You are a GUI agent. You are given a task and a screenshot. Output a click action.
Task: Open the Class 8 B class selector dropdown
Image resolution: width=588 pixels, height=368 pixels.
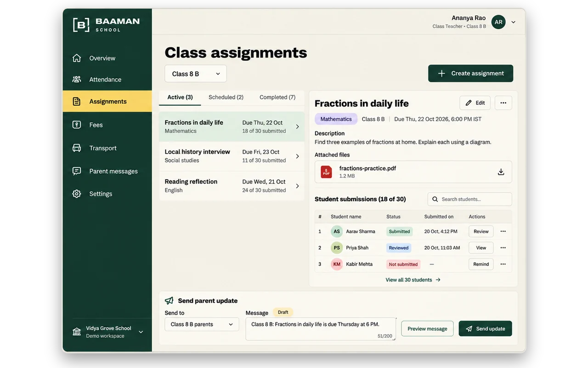tap(196, 74)
